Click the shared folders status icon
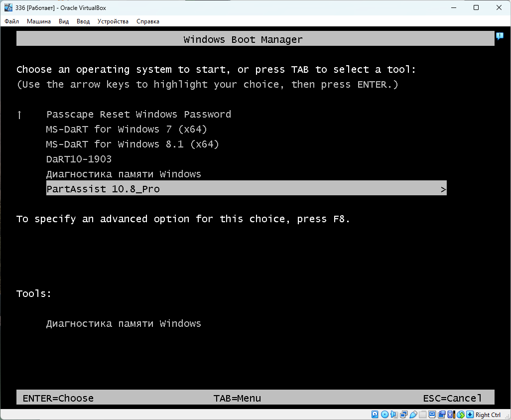Screen dimensions: 511x420 [423, 415]
